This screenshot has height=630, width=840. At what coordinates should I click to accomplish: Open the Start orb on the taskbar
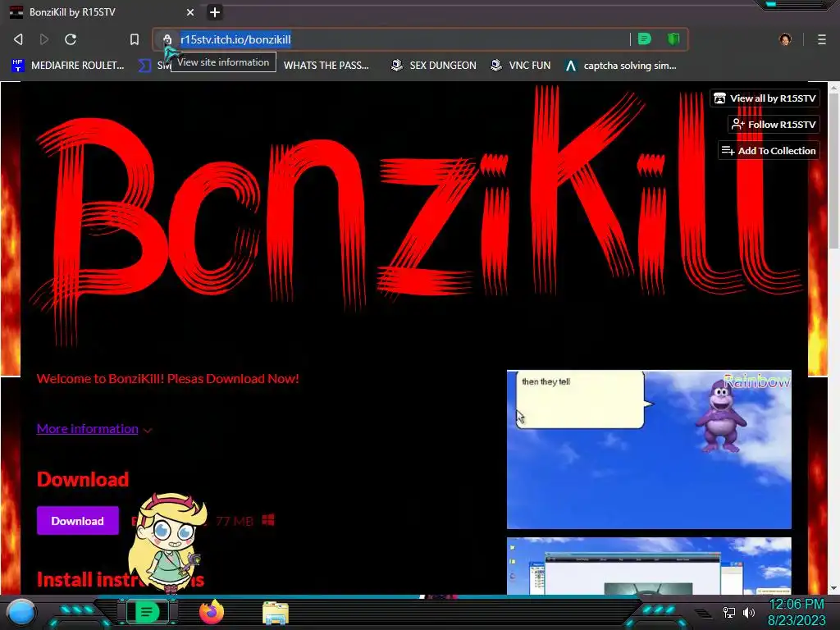click(21, 612)
